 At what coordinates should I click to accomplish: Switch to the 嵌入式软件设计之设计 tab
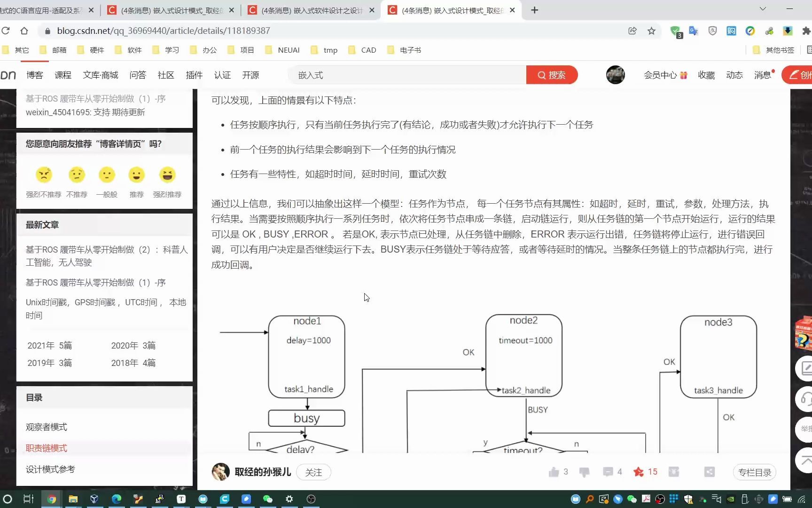click(311, 10)
